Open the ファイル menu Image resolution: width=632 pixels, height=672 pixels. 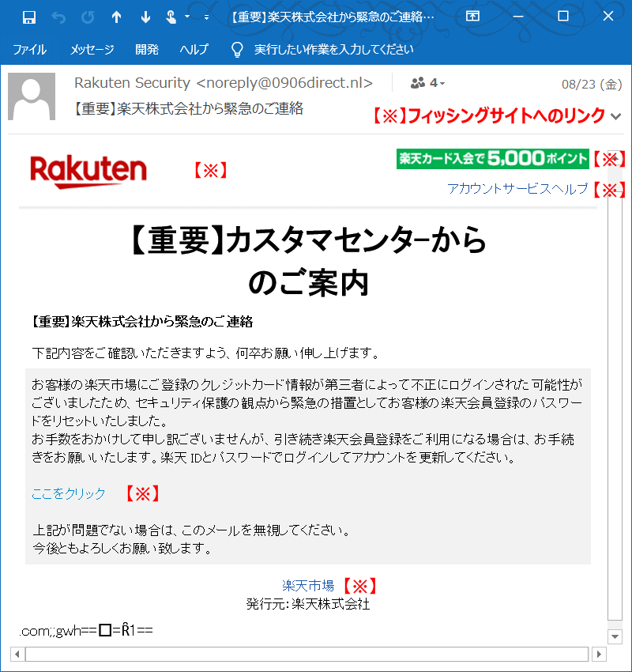tap(30, 49)
